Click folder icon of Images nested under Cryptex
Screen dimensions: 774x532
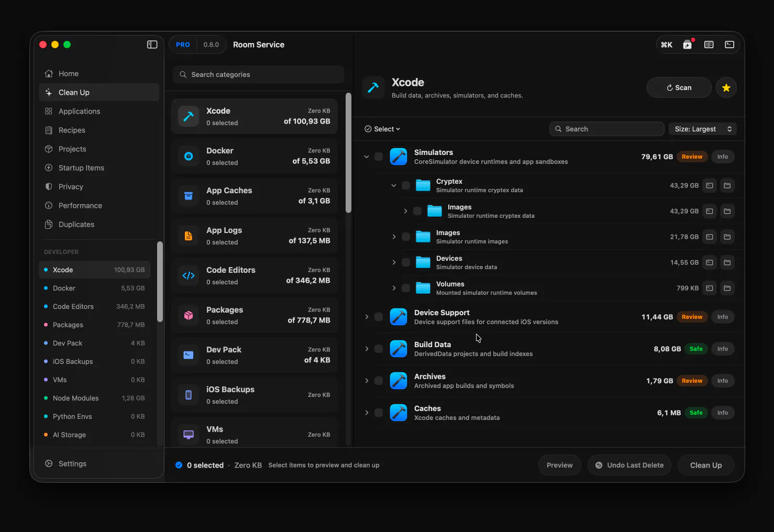click(727, 211)
